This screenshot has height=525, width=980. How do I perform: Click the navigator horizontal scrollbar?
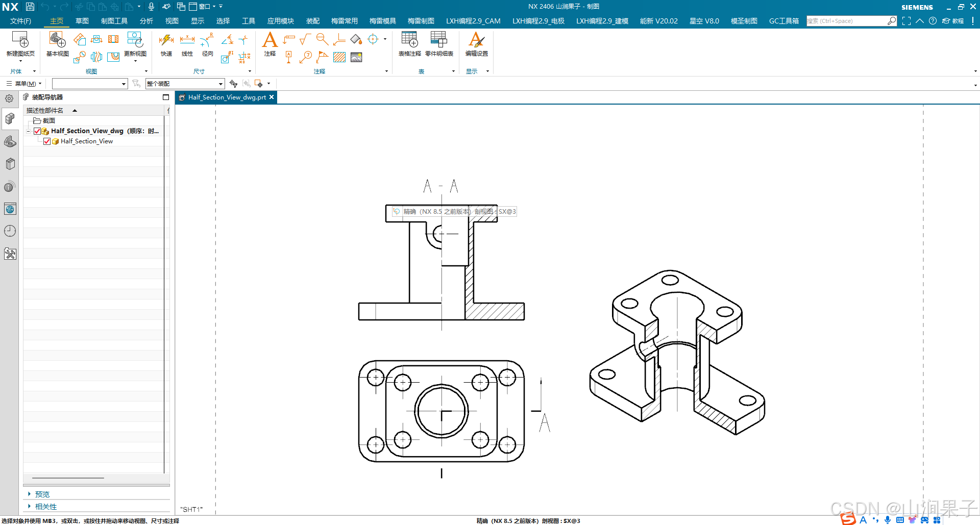(x=68, y=478)
